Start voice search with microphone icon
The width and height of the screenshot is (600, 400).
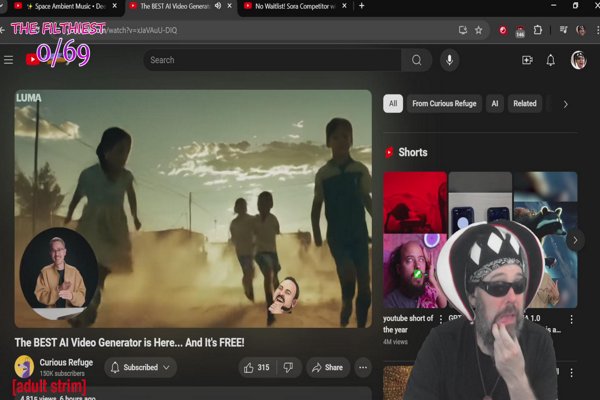pos(449,60)
